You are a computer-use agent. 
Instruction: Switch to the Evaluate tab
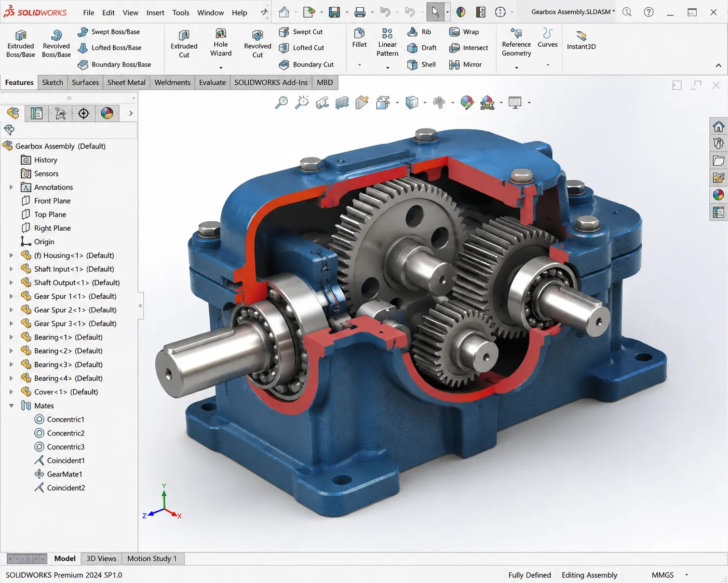(212, 82)
